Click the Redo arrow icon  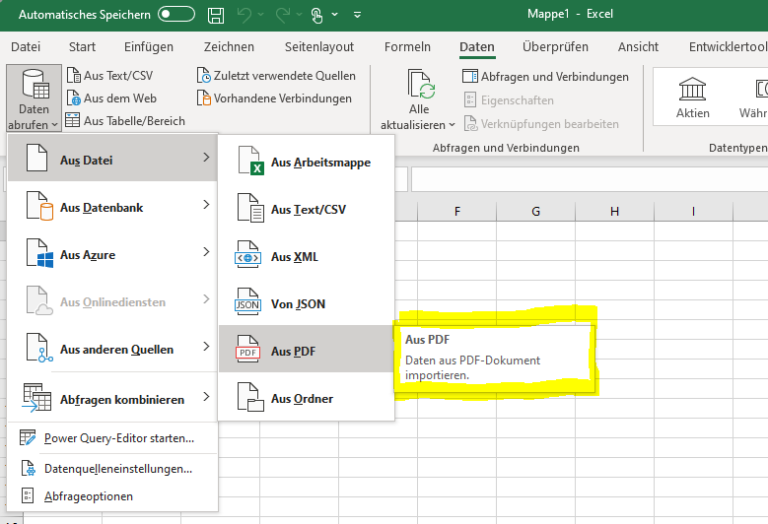click(283, 15)
